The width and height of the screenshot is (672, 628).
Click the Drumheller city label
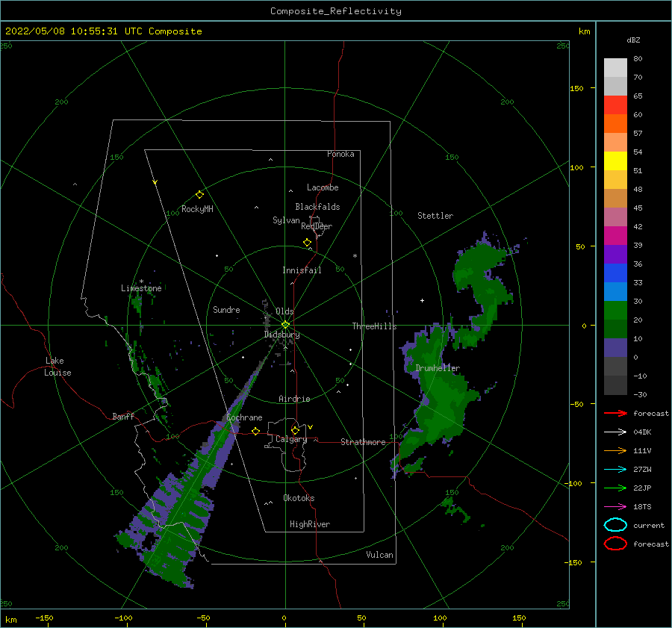click(438, 368)
